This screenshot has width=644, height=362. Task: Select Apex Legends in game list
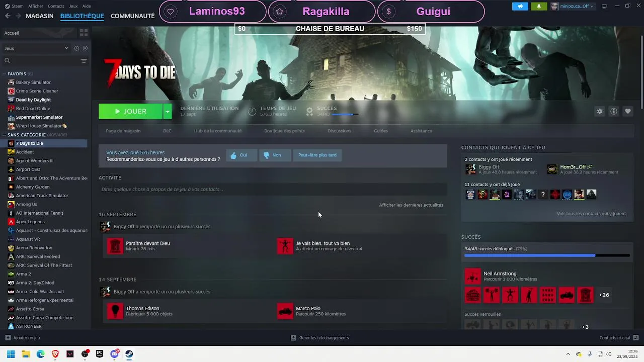[30, 222]
